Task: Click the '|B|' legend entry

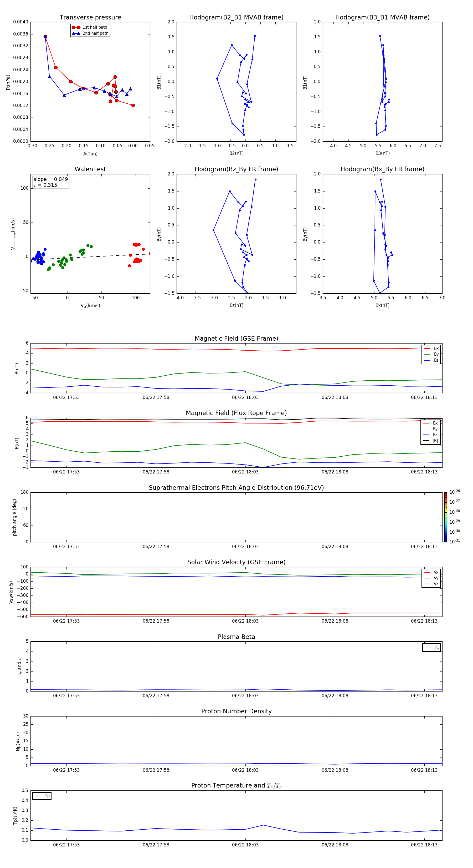Action: pyautogui.click(x=431, y=441)
